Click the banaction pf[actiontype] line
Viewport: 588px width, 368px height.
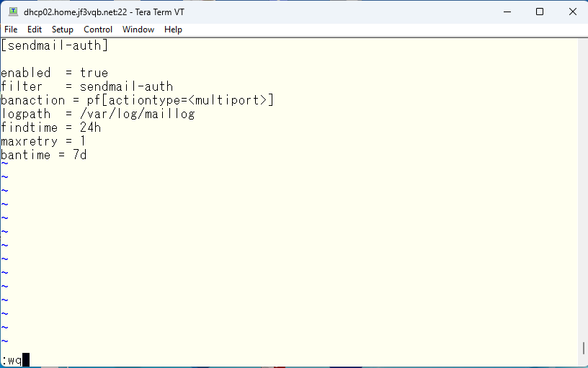137,100
